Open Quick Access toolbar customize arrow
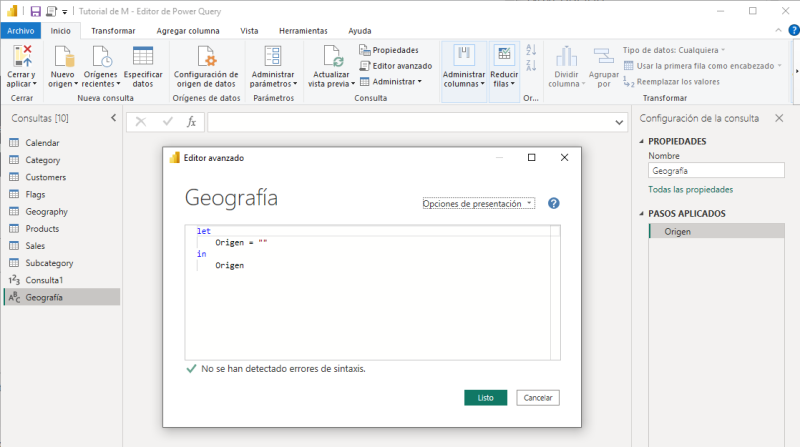The height and width of the screenshot is (447, 800). click(65, 12)
